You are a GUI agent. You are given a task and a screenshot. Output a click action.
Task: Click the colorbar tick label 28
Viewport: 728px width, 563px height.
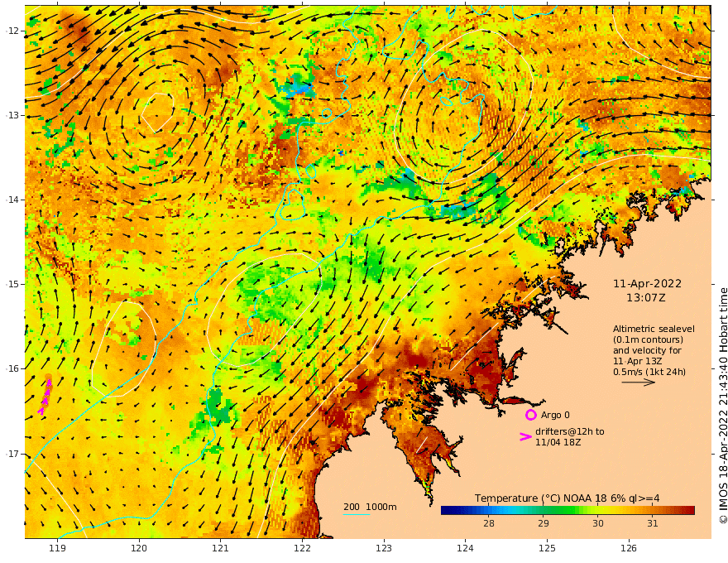point(488,523)
